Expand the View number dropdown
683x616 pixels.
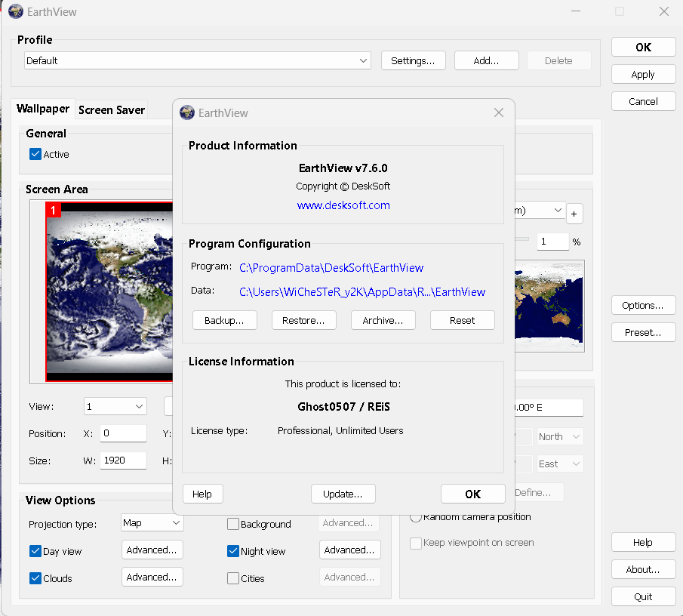coord(115,406)
